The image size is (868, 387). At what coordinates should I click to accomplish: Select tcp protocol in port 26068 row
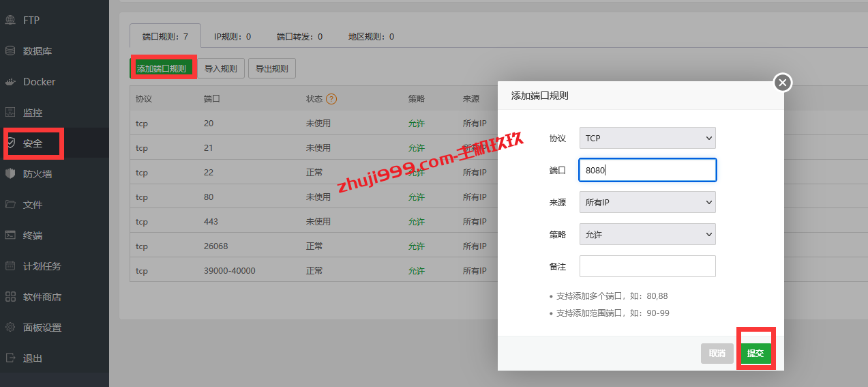(142, 246)
